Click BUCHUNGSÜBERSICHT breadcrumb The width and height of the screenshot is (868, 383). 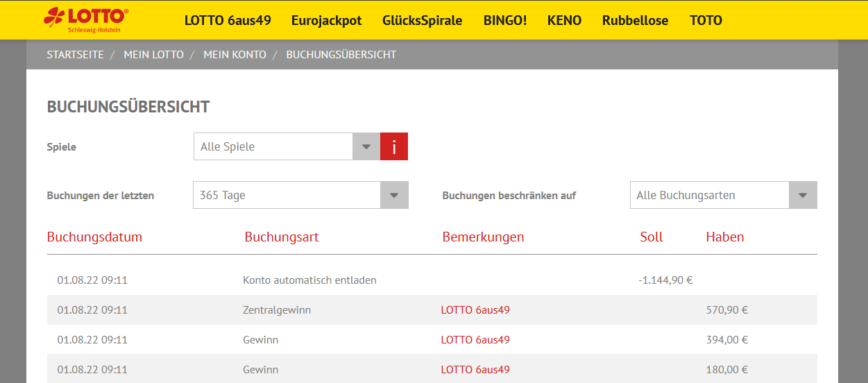click(x=341, y=54)
